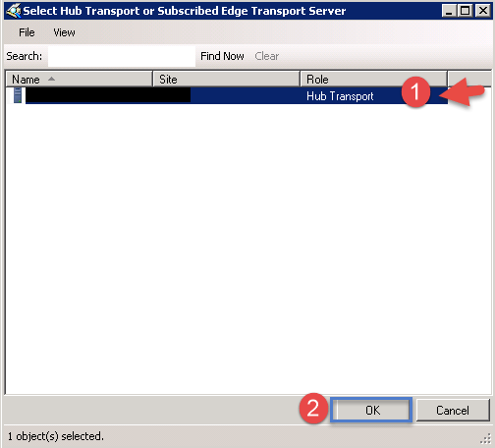Click inside the Search text field
This screenshot has width=495, height=448.
click(122, 56)
